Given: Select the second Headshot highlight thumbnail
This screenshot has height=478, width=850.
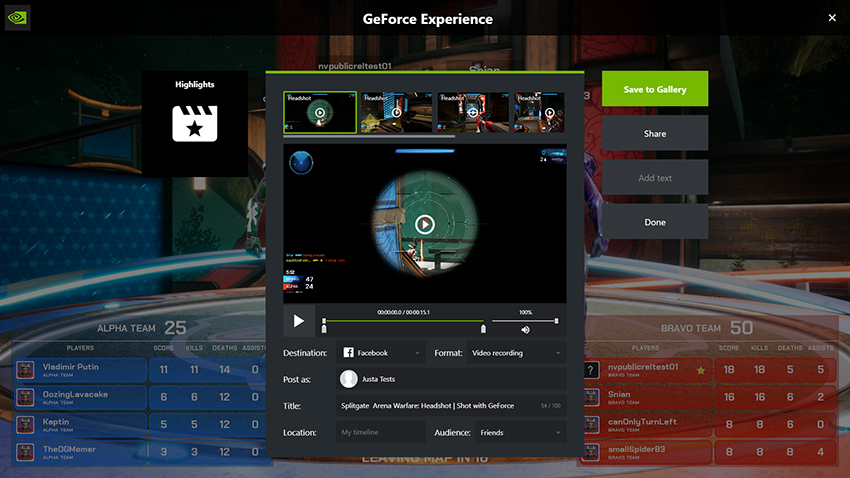Looking at the screenshot, I should click(396, 113).
